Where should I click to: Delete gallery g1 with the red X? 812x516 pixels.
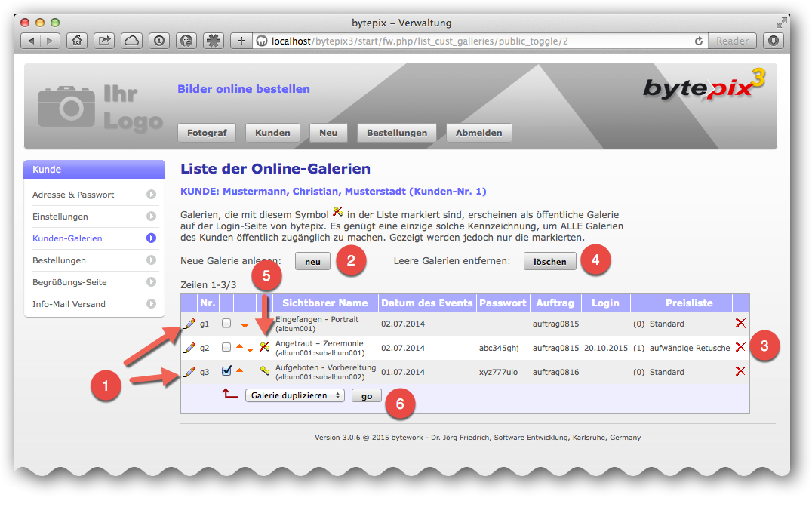pyautogui.click(x=740, y=324)
